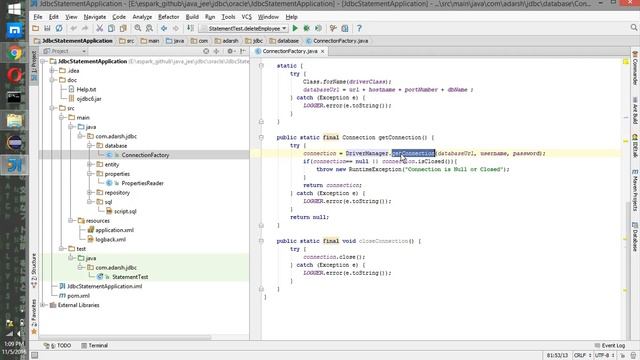Image resolution: width=640 pixels, height=360 pixels.
Task: Open the Terminal tool window button
Action: tap(95, 345)
